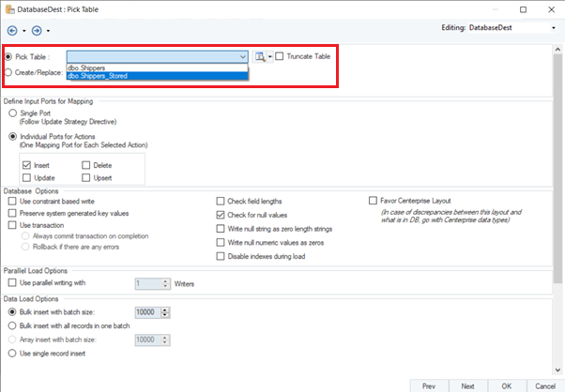
Task: Enable Use constraint based write
Action: pos(12,201)
